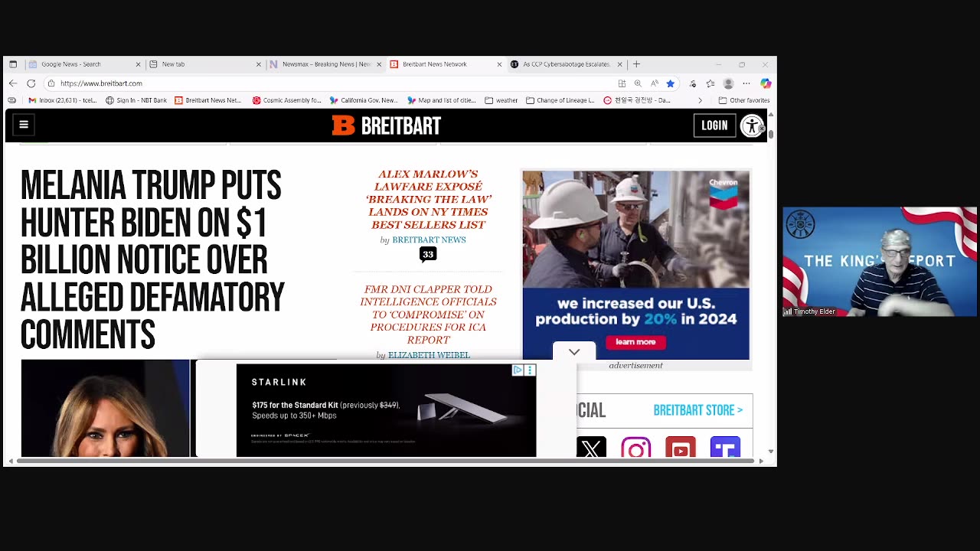The width and height of the screenshot is (980, 551).
Task: Reload the page with the refresh icon
Action: (x=31, y=83)
